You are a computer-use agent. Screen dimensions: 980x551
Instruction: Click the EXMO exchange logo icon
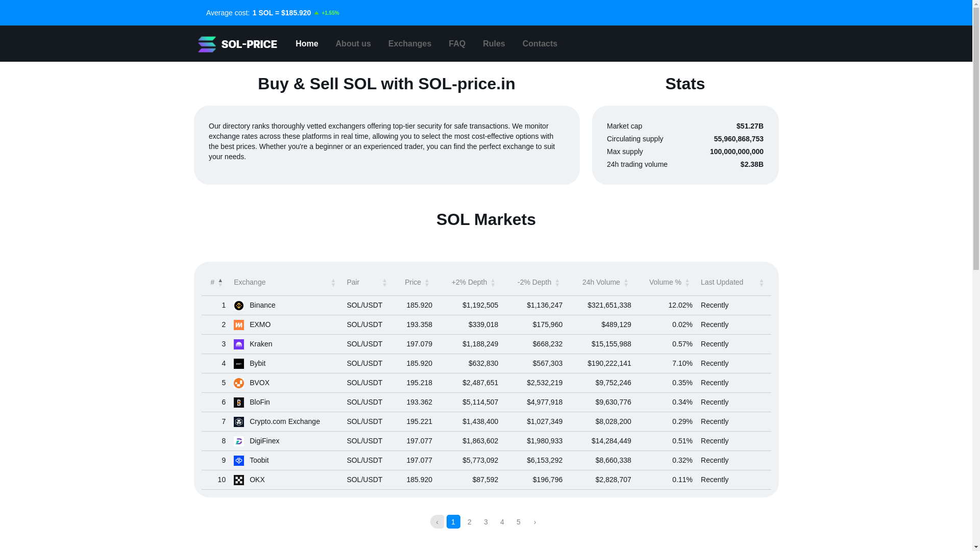point(239,325)
